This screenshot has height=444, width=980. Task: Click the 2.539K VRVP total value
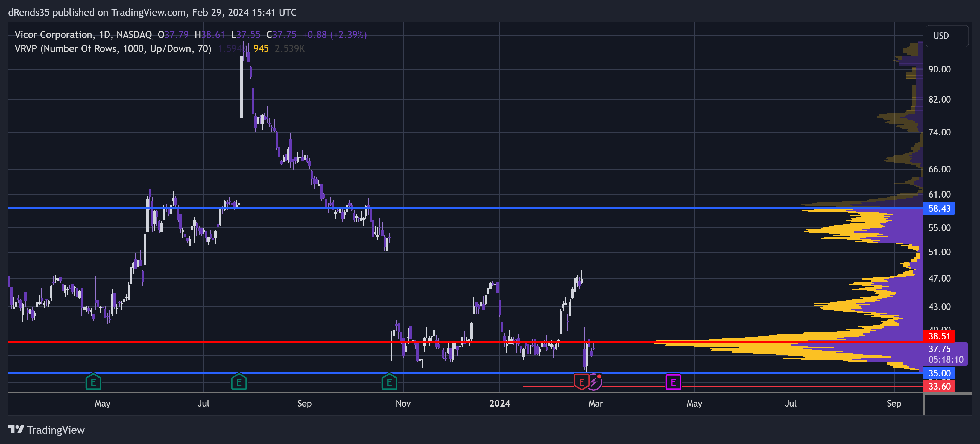289,49
